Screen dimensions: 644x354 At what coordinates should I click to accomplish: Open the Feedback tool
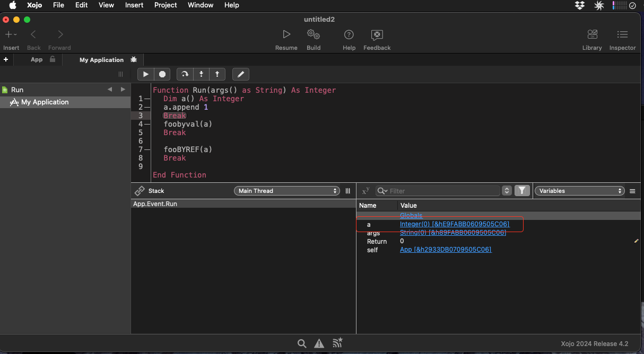point(377,35)
